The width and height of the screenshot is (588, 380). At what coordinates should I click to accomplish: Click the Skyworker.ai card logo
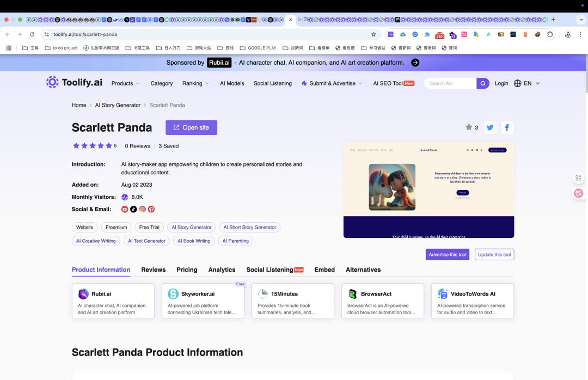click(x=173, y=294)
